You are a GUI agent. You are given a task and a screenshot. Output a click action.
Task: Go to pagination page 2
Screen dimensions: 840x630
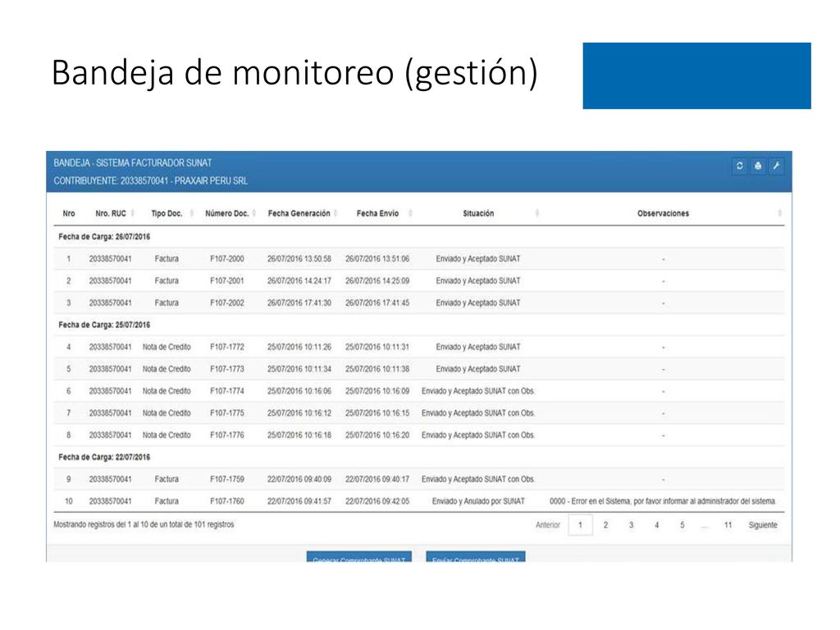click(x=605, y=525)
